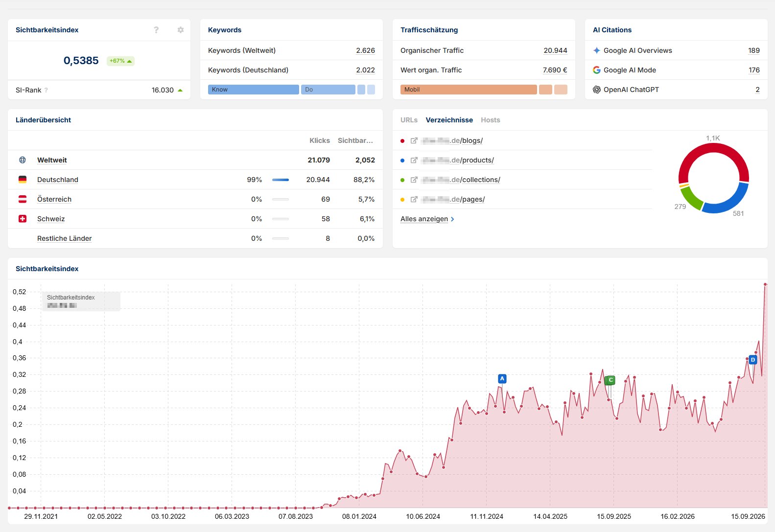Viewport: 775px width, 532px height.
Task: Click the AI Citations card title
Action: [612, 30]
